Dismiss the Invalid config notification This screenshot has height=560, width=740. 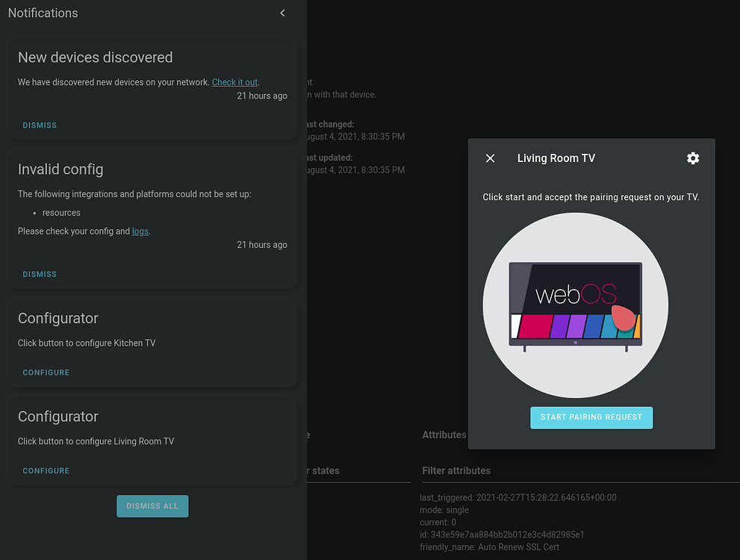39,273
